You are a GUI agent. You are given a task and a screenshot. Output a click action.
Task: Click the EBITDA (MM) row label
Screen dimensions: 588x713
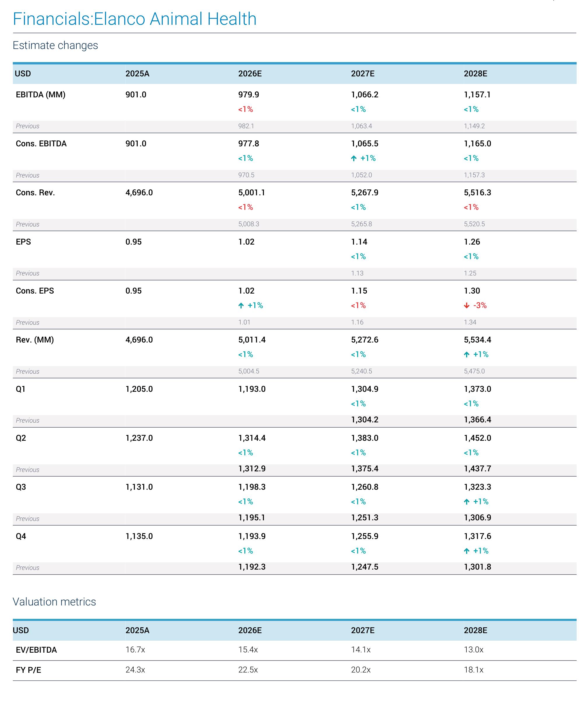(x=41, y=94)
